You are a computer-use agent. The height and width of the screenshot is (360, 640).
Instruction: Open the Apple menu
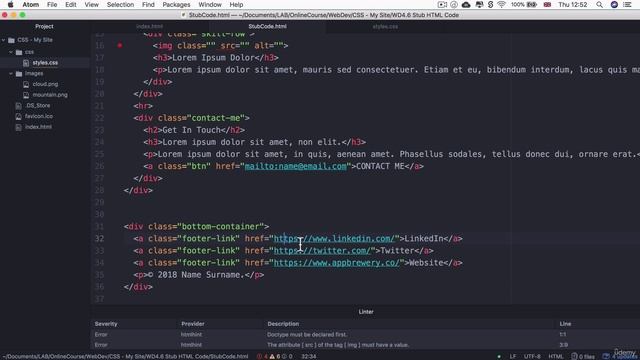[x=11, y=4]
